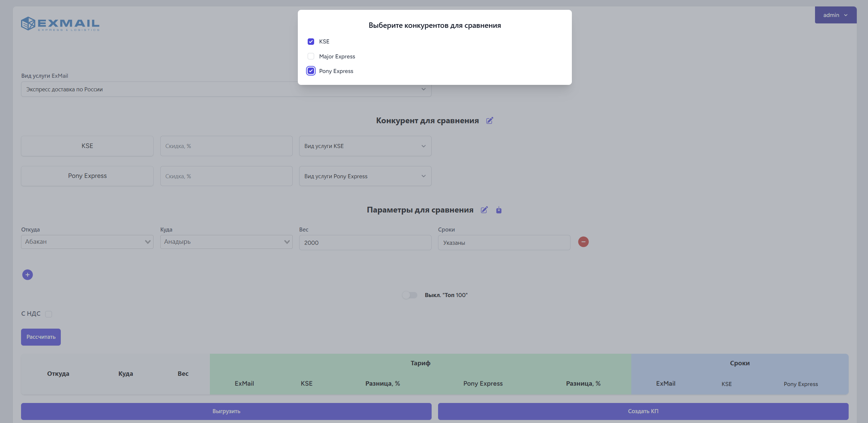Click the Pony Express competitor button
The width and height of the screenshot is (868, 423).
point(87,176)
